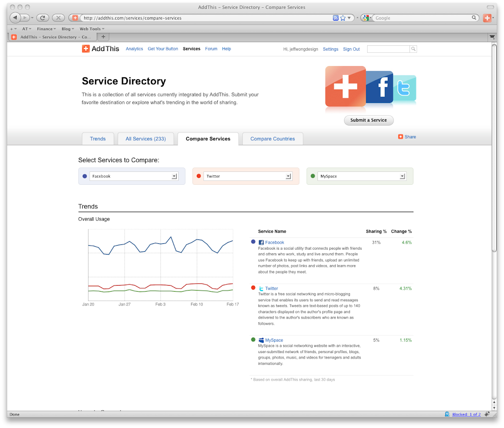Click the Sharing % column header
The height and width of the screenshot is (428, 504).
(x=376, y=231)
